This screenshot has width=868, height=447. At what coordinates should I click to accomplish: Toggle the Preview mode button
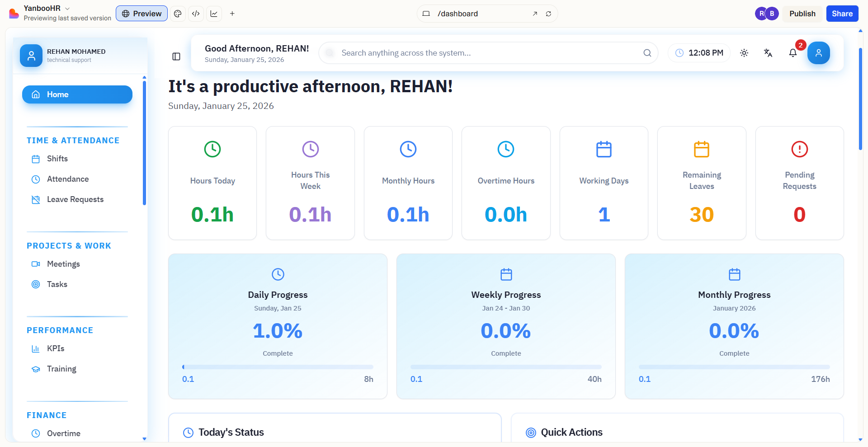(x=142, y=14)
